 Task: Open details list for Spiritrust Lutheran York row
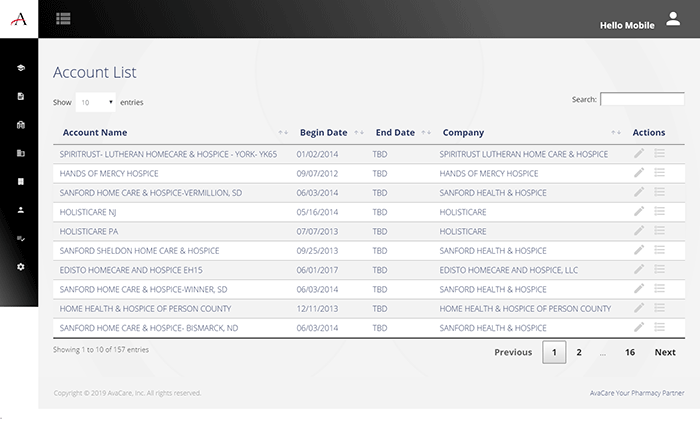tap(659, 153)
